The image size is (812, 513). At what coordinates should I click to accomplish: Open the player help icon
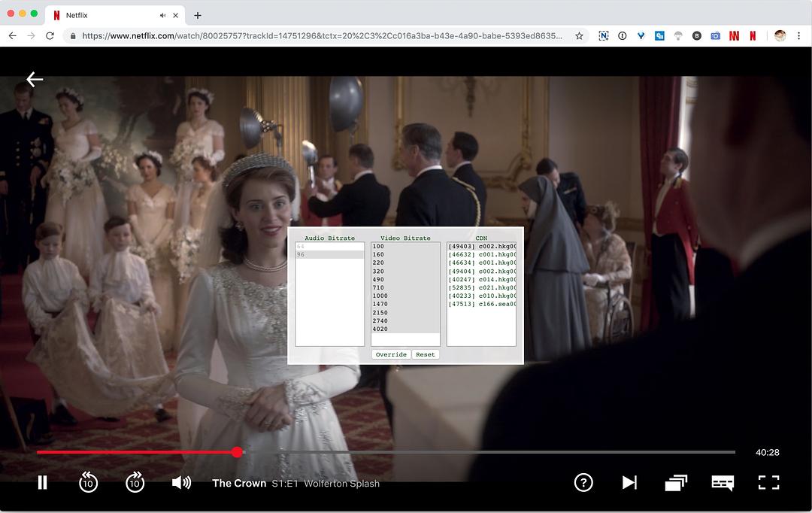tap(583, 482)
